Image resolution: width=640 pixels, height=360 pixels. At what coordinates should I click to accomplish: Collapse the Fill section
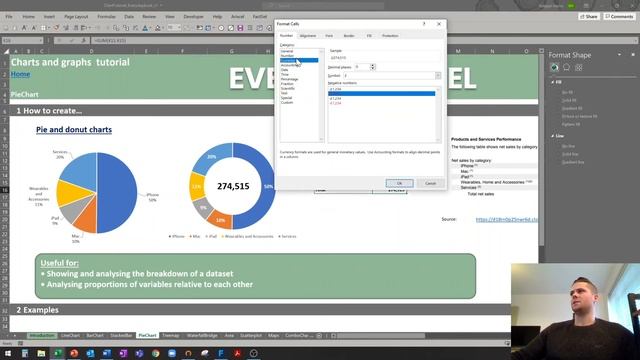[x=553, y=82]
